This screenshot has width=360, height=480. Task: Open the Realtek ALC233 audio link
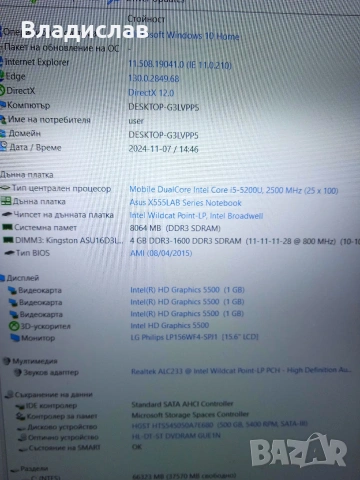[241, 370]
